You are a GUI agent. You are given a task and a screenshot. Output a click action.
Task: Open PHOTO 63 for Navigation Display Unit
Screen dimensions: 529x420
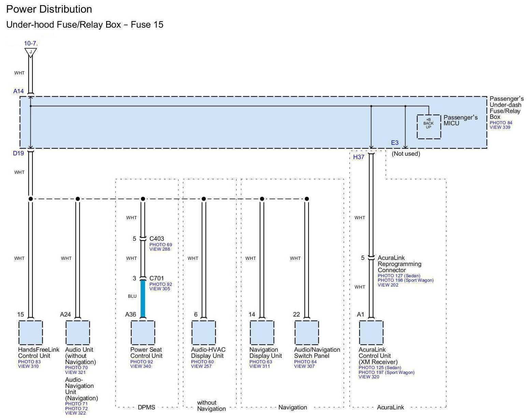point(260,362)
